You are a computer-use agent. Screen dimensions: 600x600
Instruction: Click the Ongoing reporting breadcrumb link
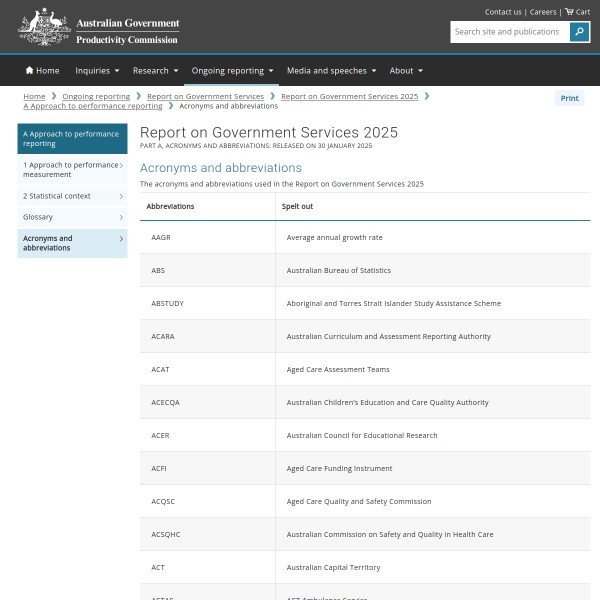[x=96, y=96]
